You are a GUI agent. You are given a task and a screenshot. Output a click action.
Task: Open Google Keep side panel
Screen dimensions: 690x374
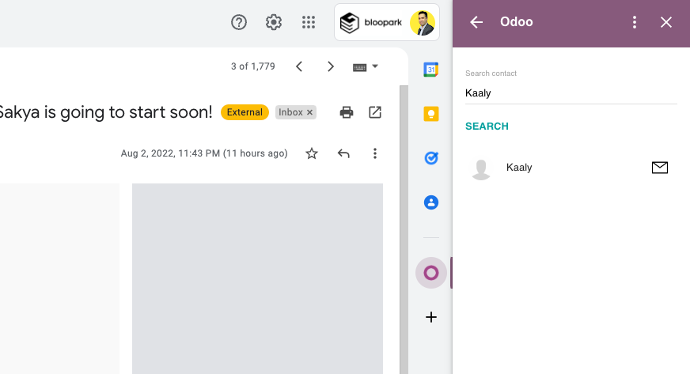coord(431,114)
